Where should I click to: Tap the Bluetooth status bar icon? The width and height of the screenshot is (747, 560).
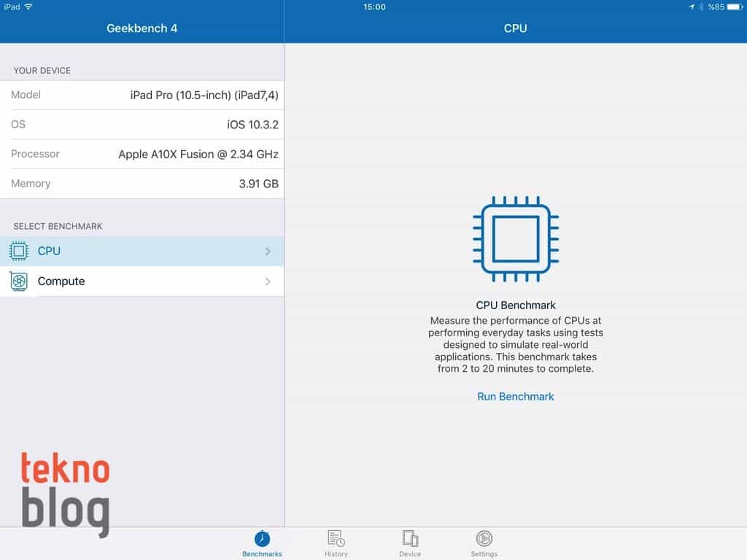(x=700, y=7)
